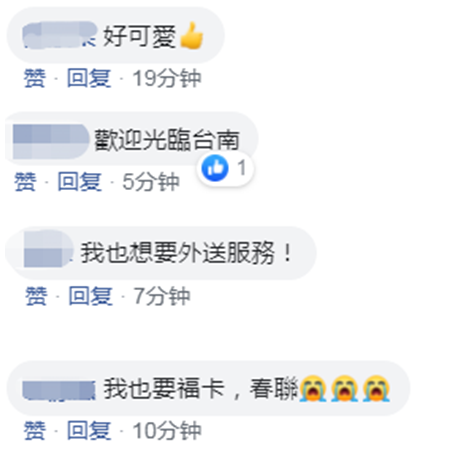Like the 好可愛 comment with 赞

[34, 78]
